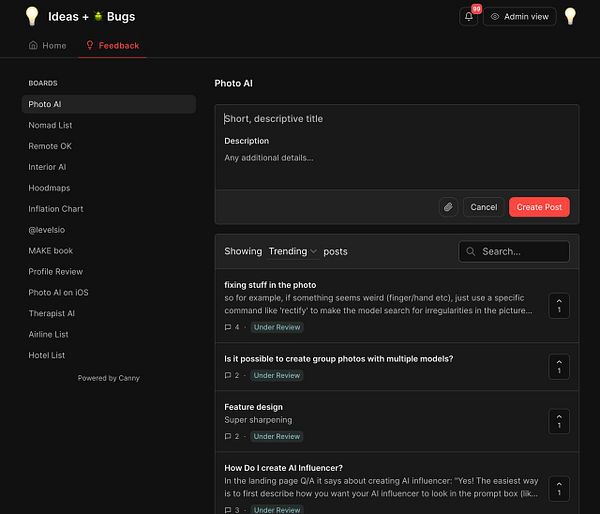This screenshot has width=600, height=514.
Task: Click the paperclip attachment icon
Action: pos(448,207)
